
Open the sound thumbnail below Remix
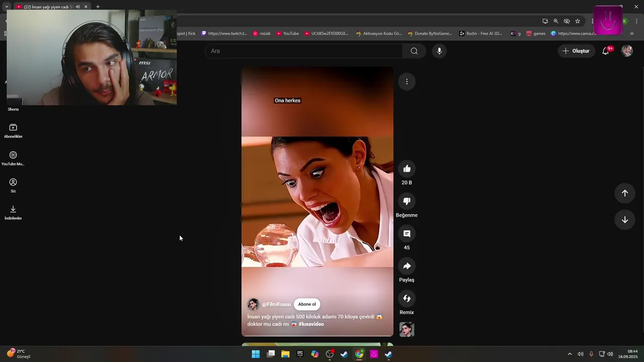click(x=407, y=329)
